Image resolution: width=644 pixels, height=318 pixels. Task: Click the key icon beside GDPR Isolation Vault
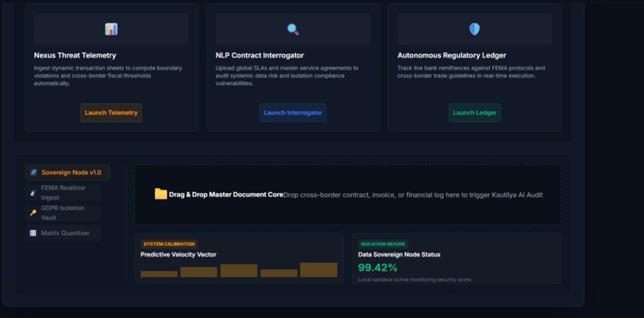click(34, 213)
